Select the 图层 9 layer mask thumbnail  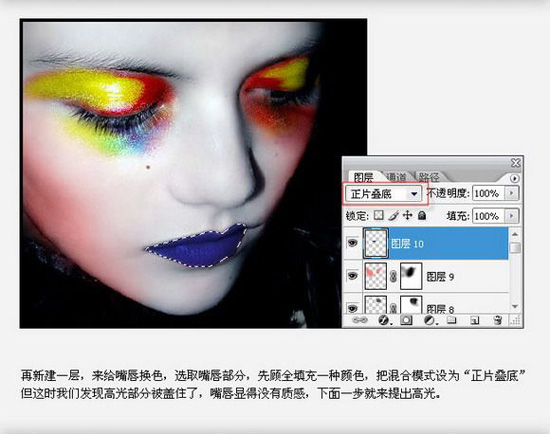click(411, 276)
